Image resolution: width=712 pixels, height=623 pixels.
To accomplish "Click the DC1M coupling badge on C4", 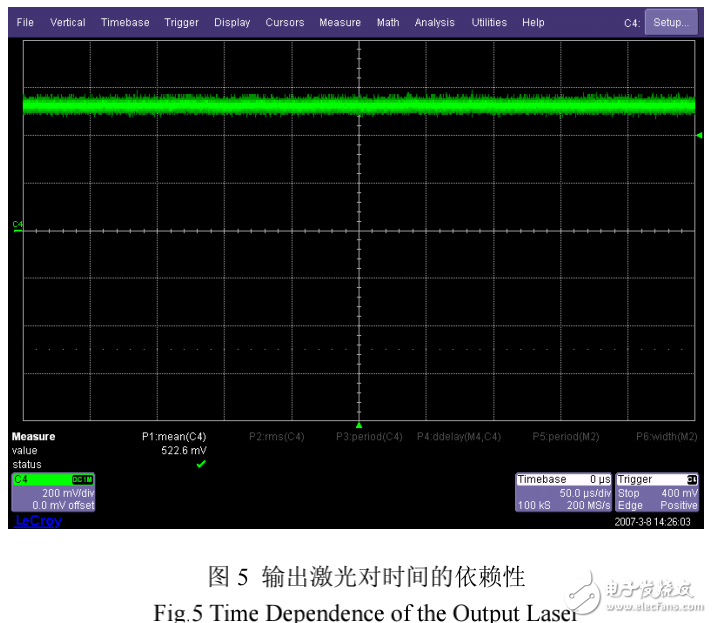I will coord(82,480).
